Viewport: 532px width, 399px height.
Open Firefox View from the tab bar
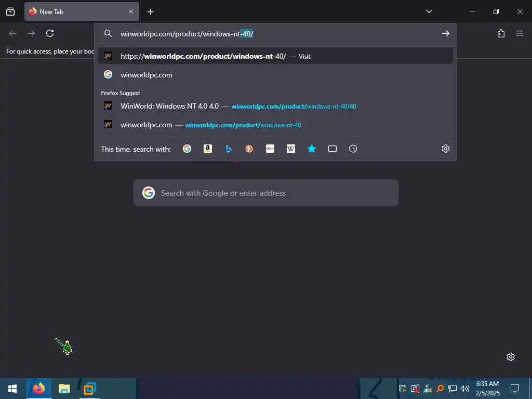[10, 11]
